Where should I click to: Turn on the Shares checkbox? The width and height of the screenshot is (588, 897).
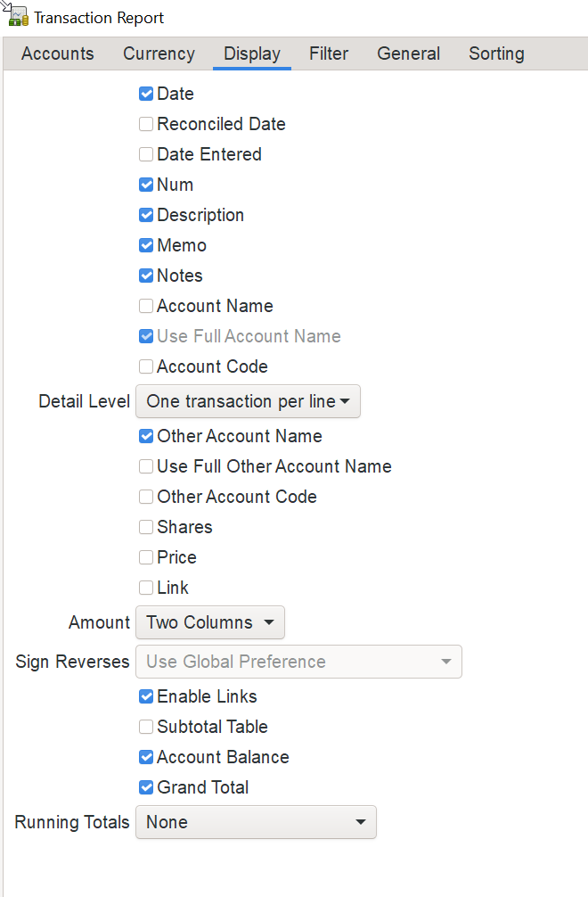[146, 527]
